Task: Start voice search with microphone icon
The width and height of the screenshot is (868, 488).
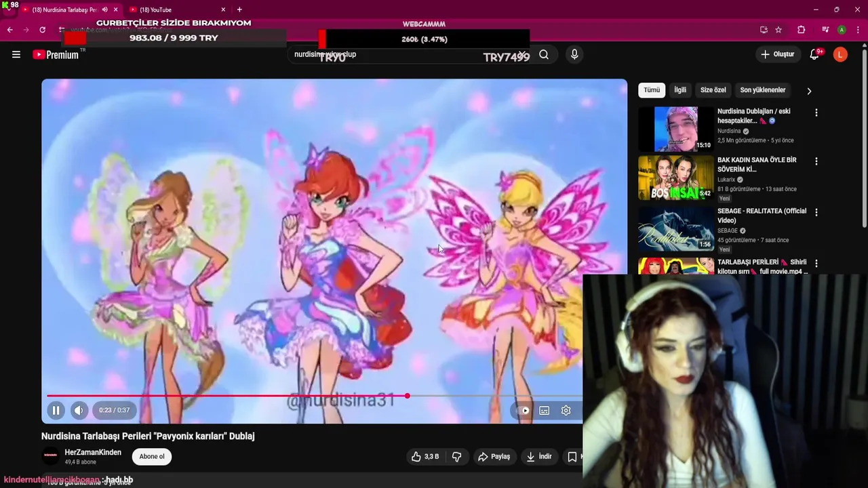Action: click(x=574, y=54)
